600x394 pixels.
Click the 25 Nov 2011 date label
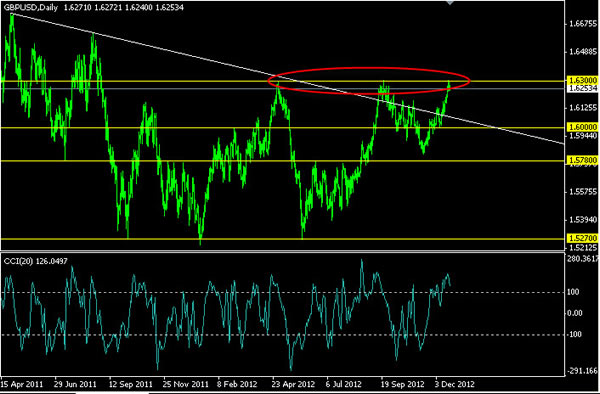click(x=186, y=384)
